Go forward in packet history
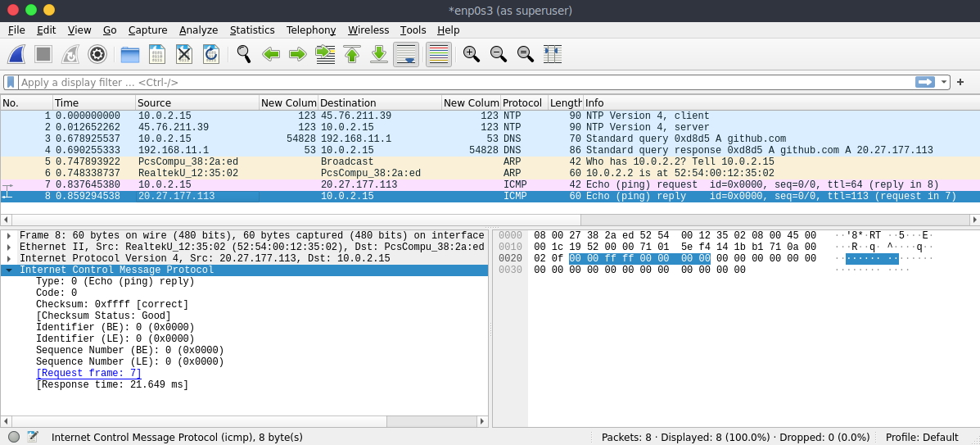Screen dimensions: 980x445 click(297, 54)
